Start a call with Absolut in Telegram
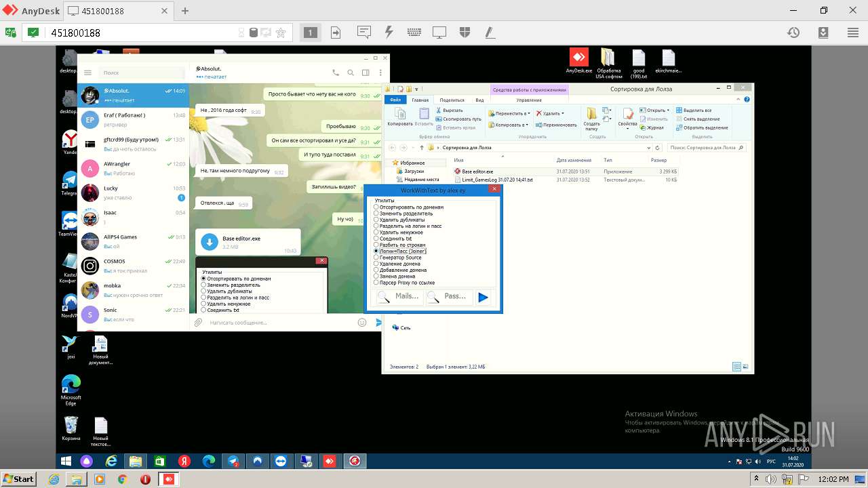868x488 pixels. (336, 73)
